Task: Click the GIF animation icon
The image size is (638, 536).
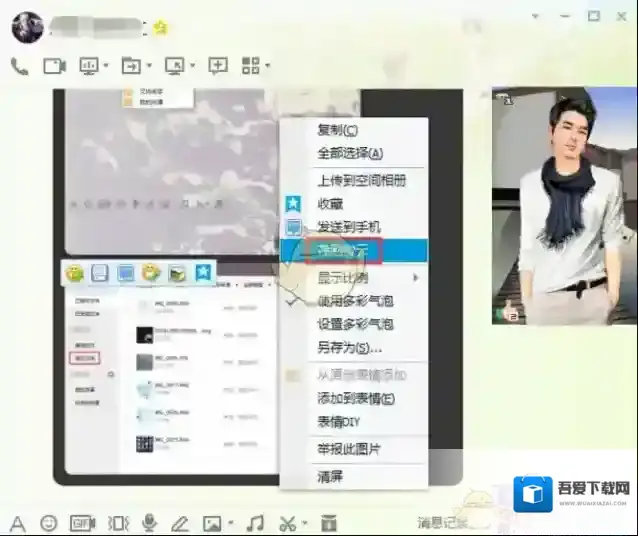Action: pyautogui.click(x=83, y=523)
